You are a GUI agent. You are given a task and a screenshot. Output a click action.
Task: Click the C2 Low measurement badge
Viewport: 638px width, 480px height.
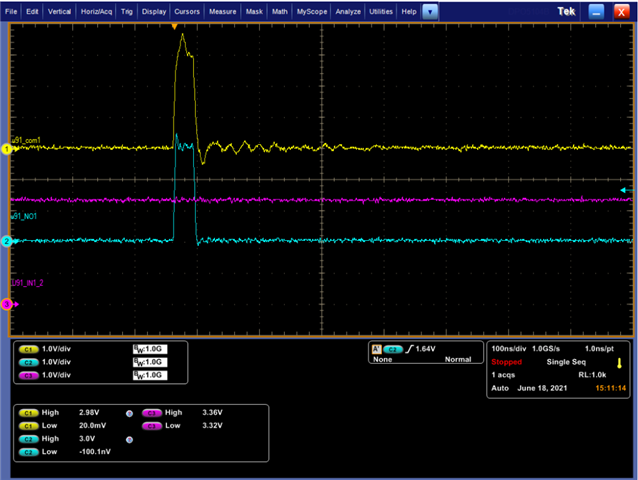click(28, 452)
